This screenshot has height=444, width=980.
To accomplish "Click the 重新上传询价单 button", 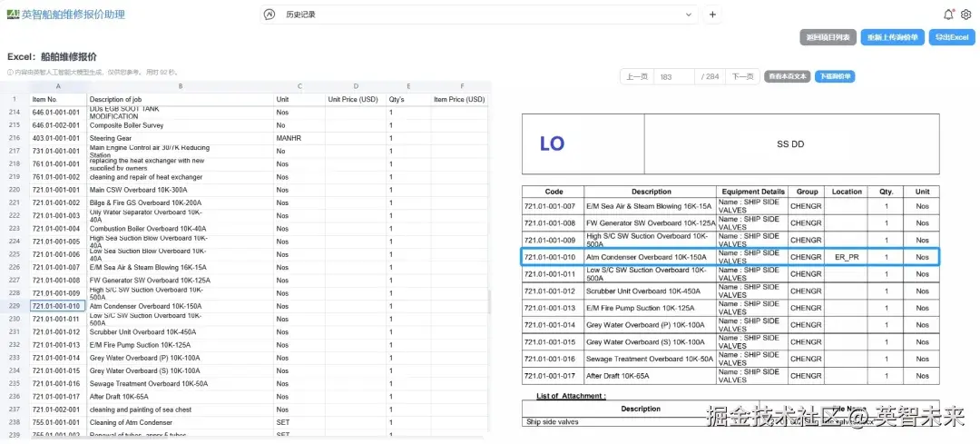I will click(892, 37).
